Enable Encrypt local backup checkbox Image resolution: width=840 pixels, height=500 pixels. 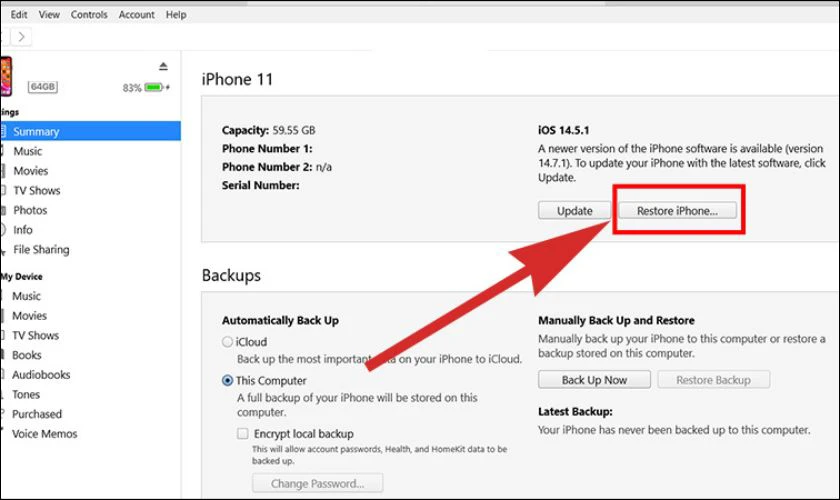243,434
